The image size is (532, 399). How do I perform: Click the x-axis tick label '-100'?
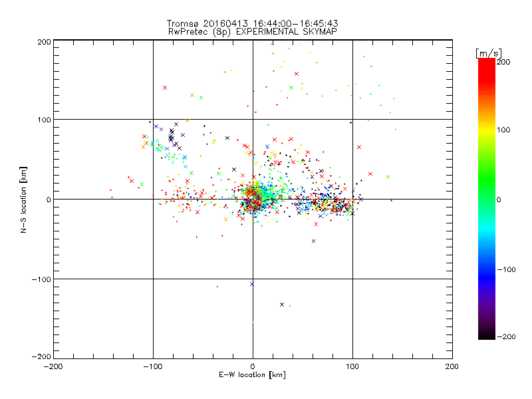[153, 366]
